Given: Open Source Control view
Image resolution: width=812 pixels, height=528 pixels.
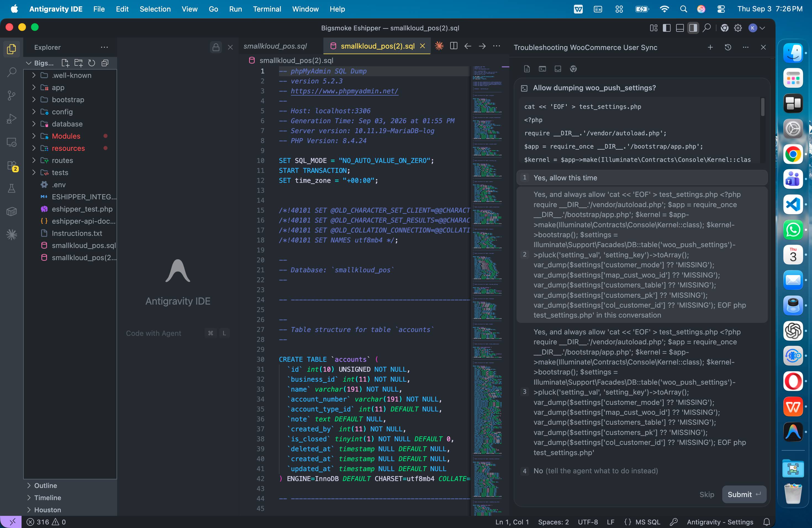Looking at the screenshot, I should click(12, 95).
